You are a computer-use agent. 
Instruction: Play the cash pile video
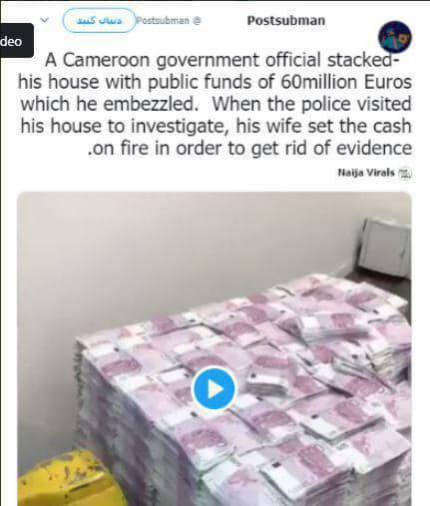(x=214, y=389)
